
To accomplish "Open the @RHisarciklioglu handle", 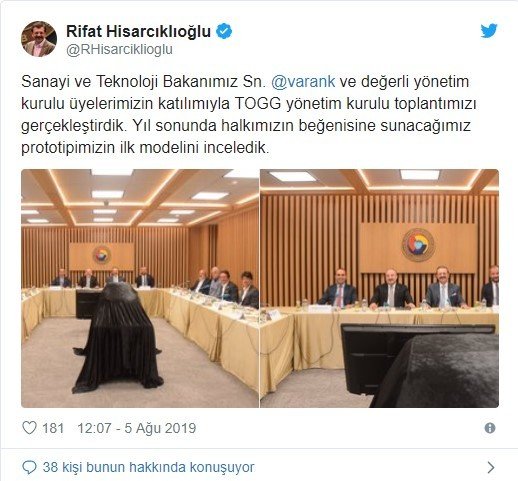I will point(119,50).
